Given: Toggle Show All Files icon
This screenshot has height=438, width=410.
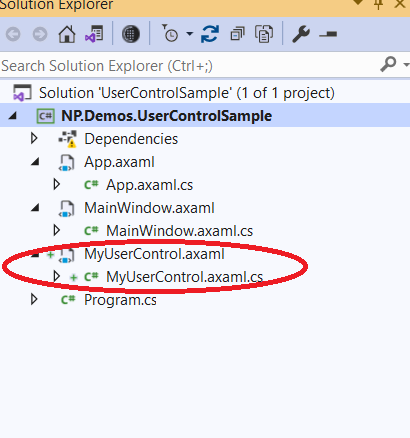Looking at the screenshot, I should tap(264, 34).
